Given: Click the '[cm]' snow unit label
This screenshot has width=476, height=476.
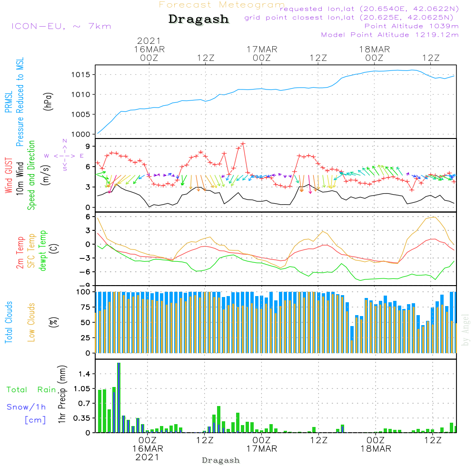Looking at the screenshot, I should point(35,420).
